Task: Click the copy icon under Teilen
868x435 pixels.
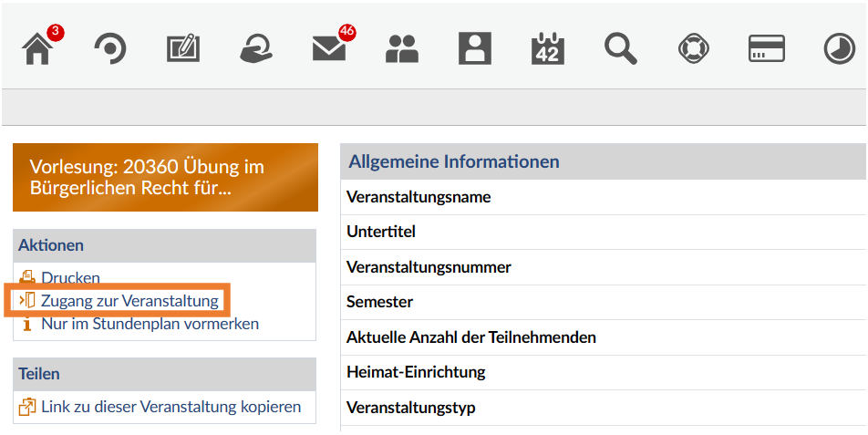Action: (27, 407)
